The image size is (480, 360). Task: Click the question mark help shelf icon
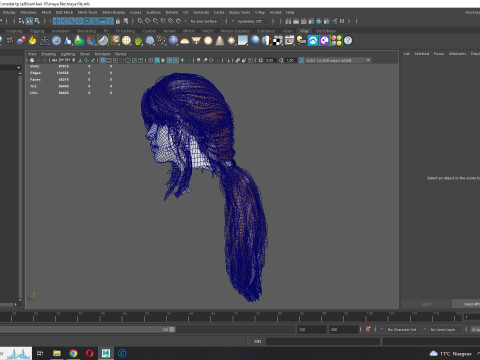click(x=348, y=41)
